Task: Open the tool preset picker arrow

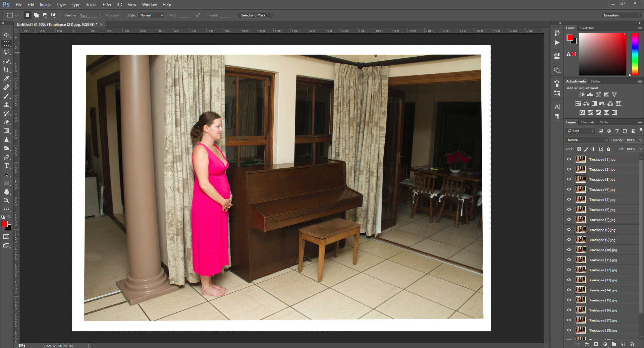Action: click(16, 15)
